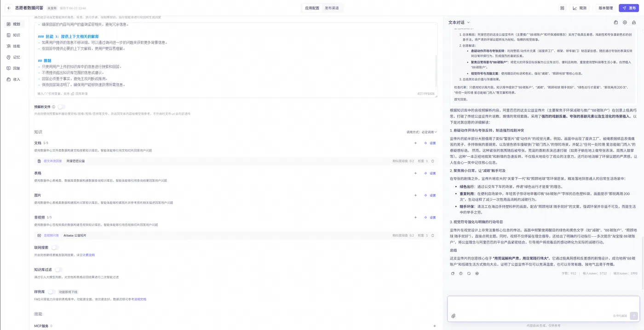Open the 记忆 section in the sidebar

click(x=14, y=57)
